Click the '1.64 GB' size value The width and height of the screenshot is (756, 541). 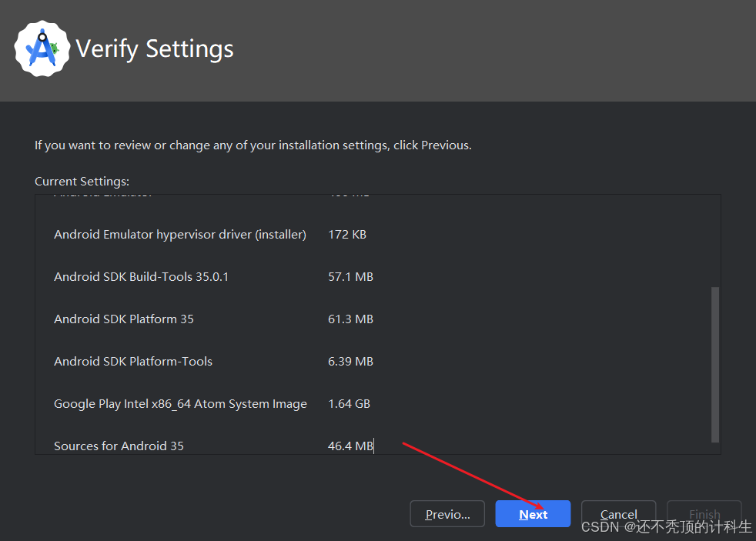click(x=349, y=404)
